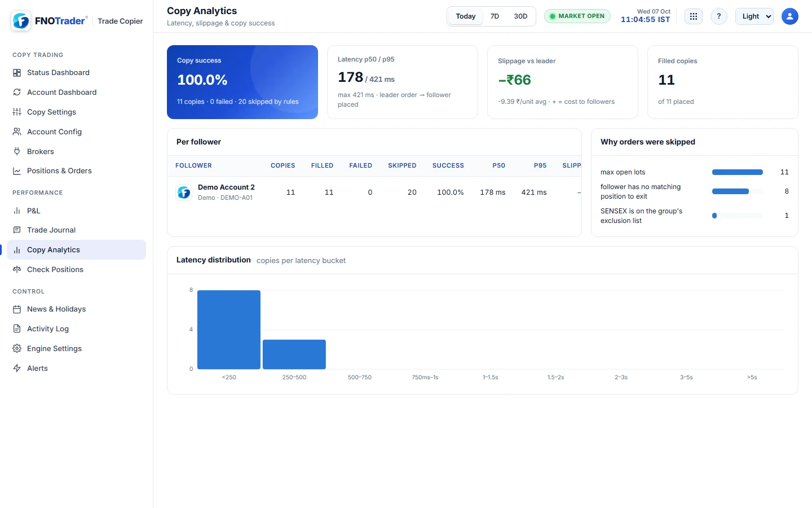Switch to the 7D time range
The height and width of the screenshot is (508, 812).
495,16
